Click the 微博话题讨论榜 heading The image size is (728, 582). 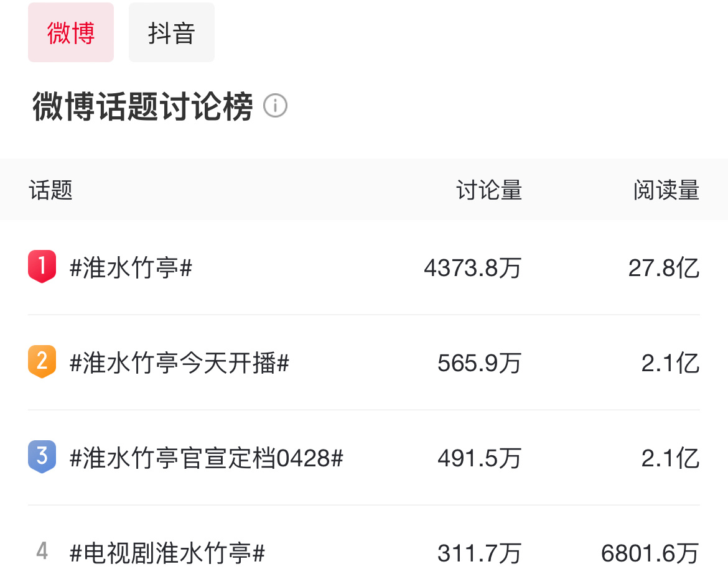(x=142, y=106)
